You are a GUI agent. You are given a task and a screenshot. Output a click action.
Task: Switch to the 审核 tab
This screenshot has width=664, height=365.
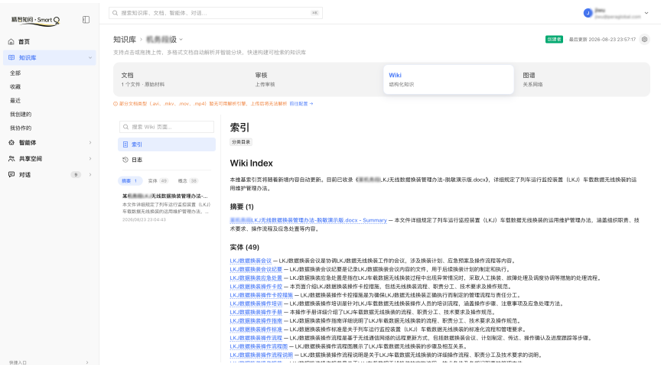[314, 79]
